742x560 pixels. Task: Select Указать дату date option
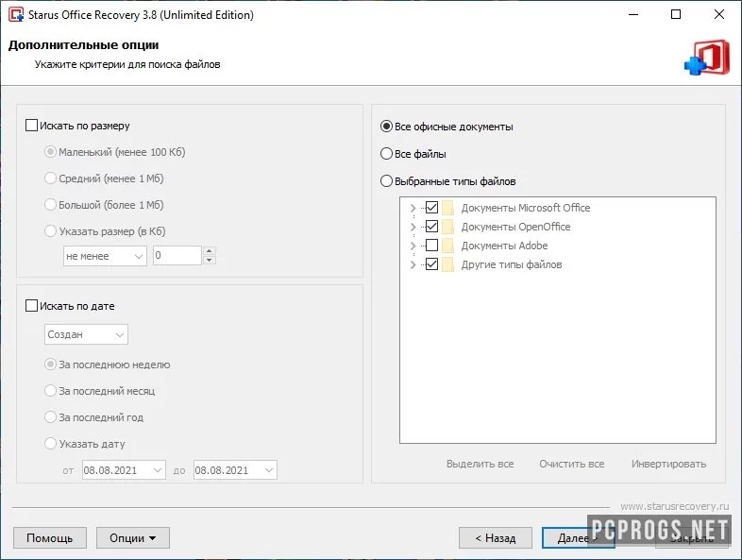[50, 444]
